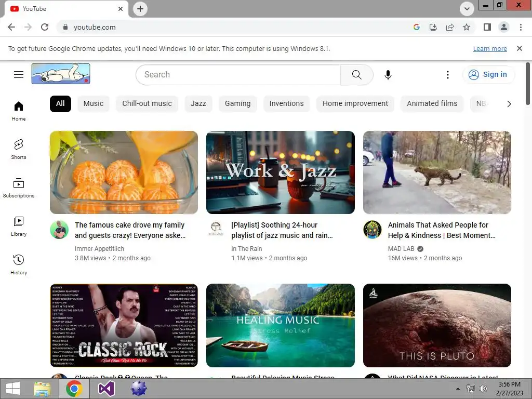Open the YouTube hamburger guide menu
The width and height of the screenshot is (532, 399).
pos(19,74)
